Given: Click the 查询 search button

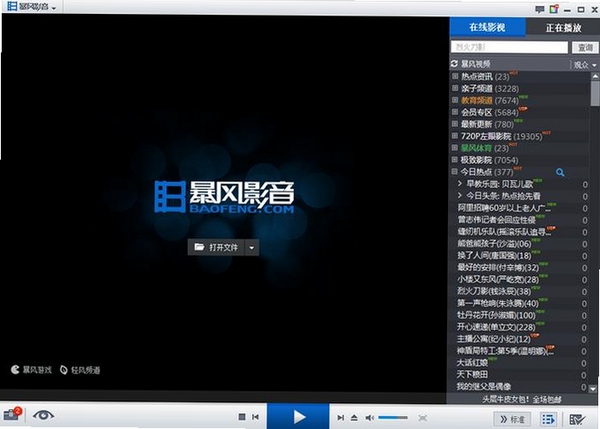Looking at the screenshot, I should [585, 47].
